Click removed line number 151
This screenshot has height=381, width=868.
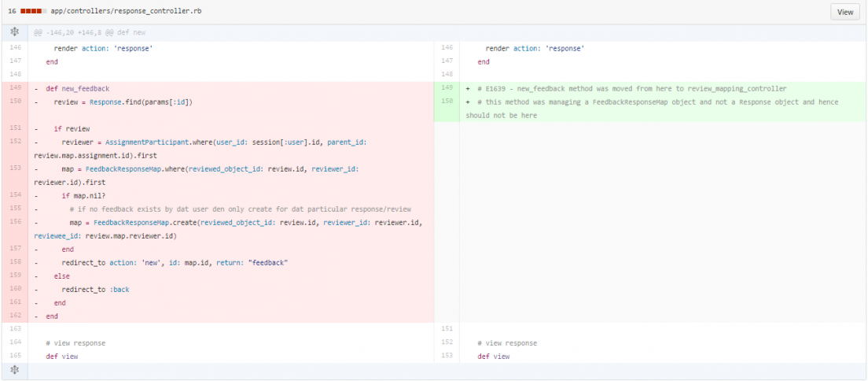[x=15, y=128]
